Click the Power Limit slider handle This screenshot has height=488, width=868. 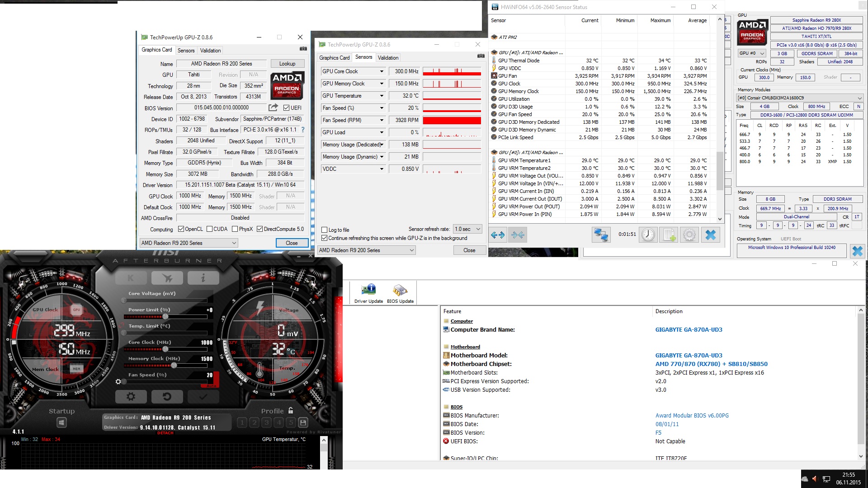[x=165, y=317]
